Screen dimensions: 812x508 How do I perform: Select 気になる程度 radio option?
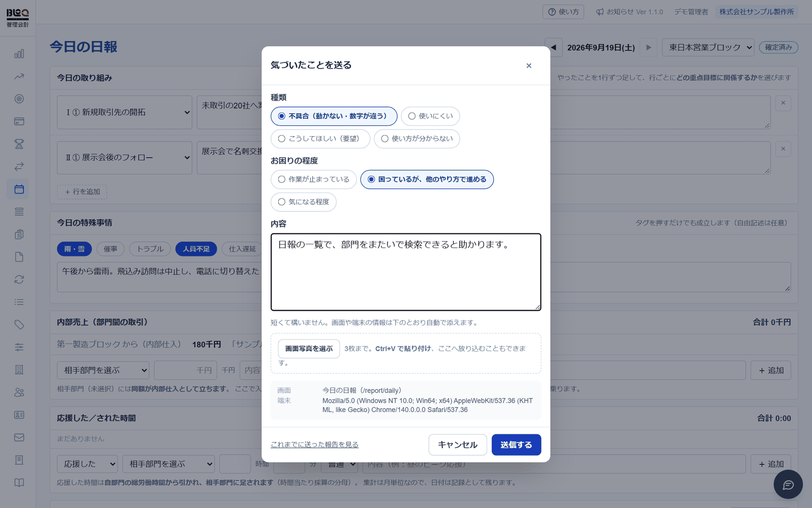pos(303,202)
